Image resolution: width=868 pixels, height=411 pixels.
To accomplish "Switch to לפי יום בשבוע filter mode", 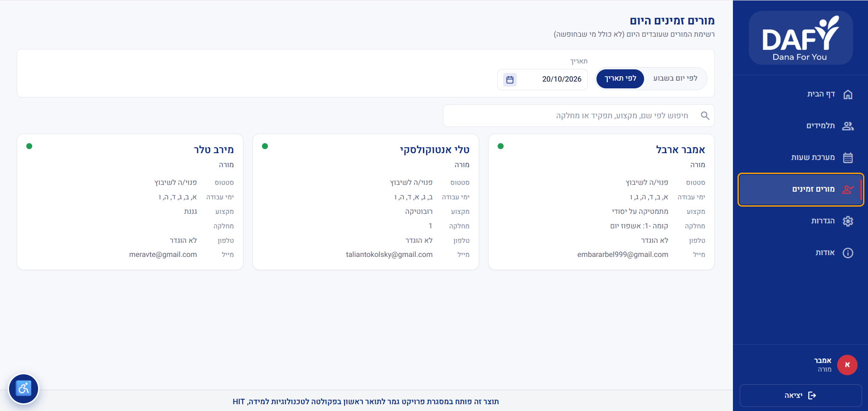I will (x=675, y=79).
